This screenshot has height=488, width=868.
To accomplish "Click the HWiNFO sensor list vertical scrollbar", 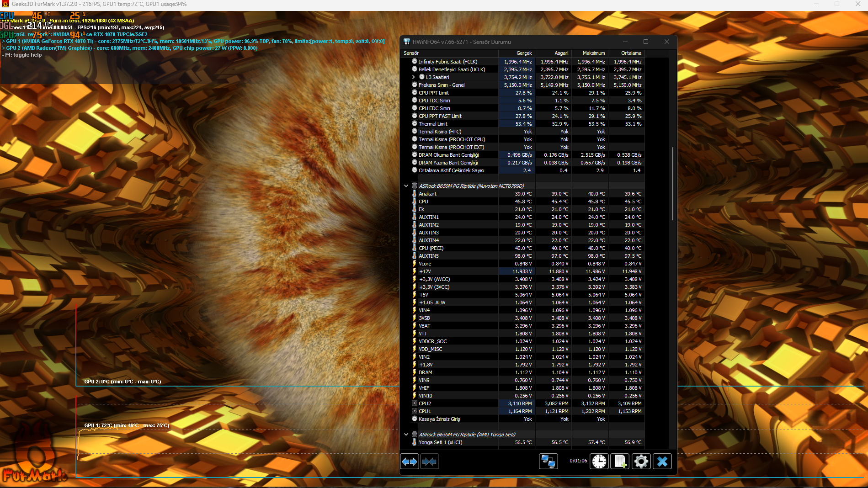I will click(672, 184).
